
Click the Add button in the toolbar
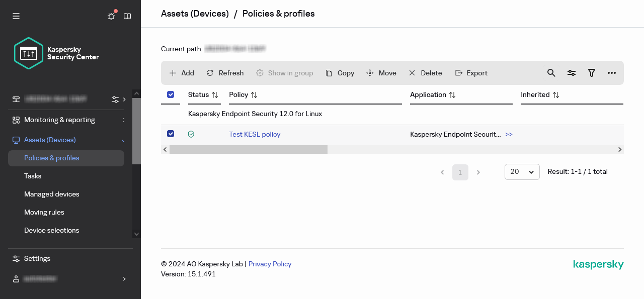click(x=181, y=73)
